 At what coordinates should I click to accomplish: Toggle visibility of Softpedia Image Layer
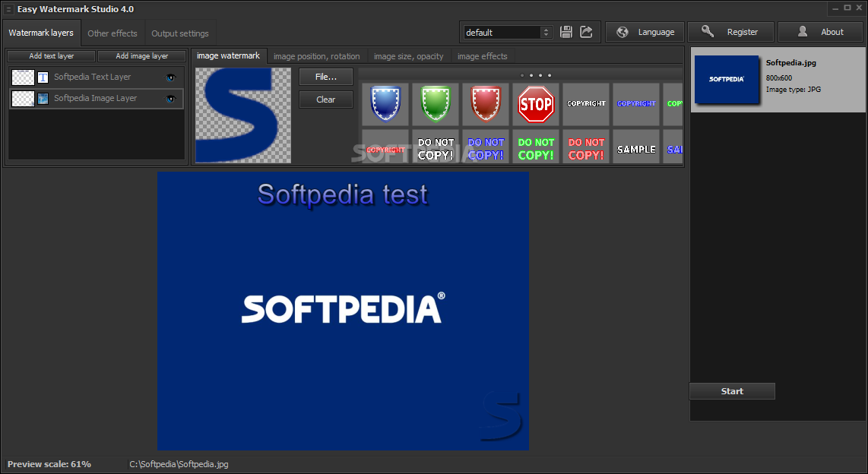[x=170, y=99]
